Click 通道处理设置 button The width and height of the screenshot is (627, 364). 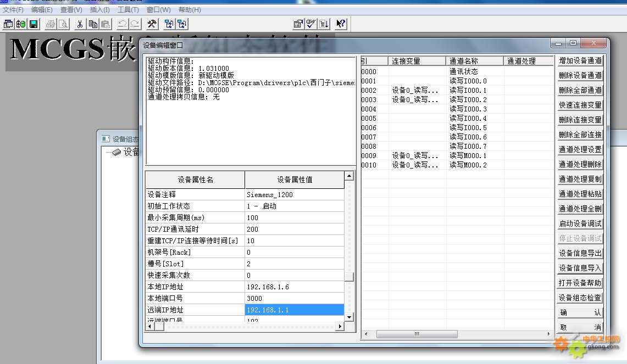pos(580,149)
